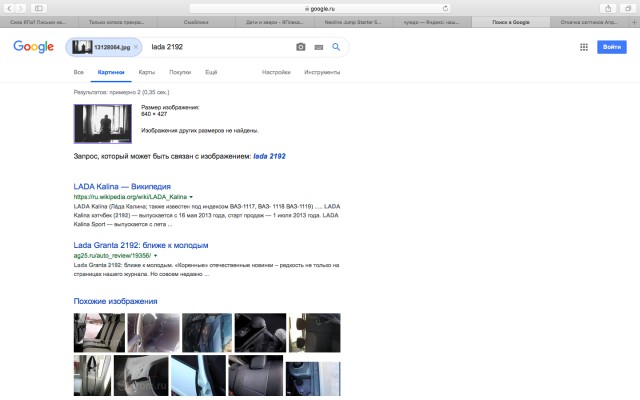
Task: Open fifth similar image, first row
Action: click(315, 333)
